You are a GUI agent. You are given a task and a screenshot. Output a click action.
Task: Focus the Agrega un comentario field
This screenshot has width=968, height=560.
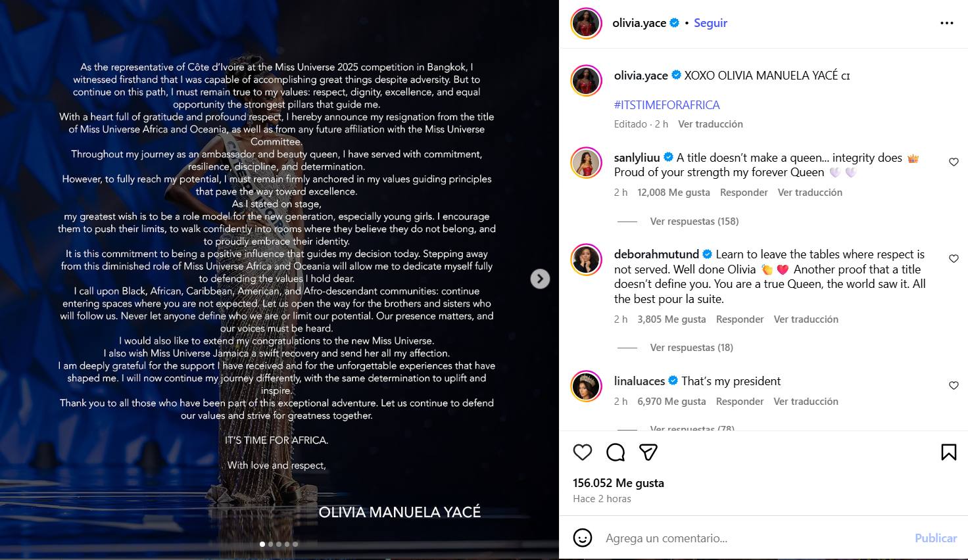(x=754, y=538)
